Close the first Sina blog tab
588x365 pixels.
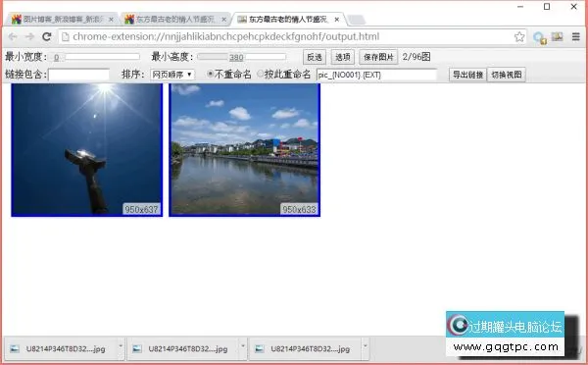point(111,20)
